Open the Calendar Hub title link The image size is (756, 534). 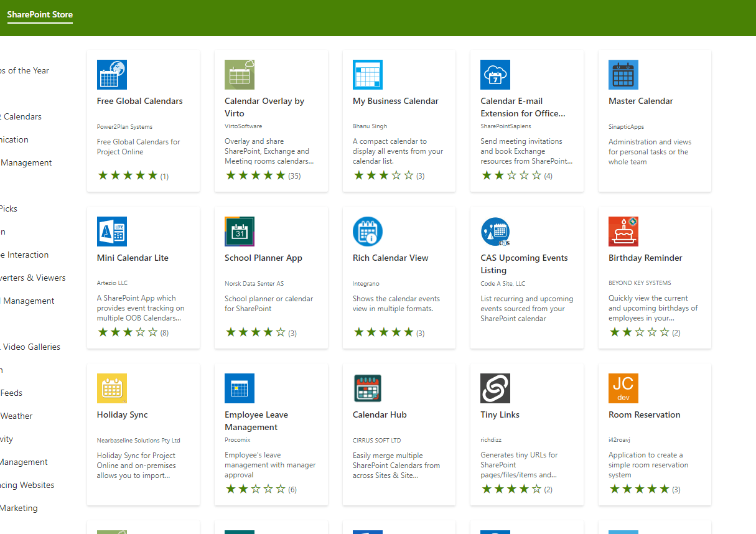tap(380, 415)
